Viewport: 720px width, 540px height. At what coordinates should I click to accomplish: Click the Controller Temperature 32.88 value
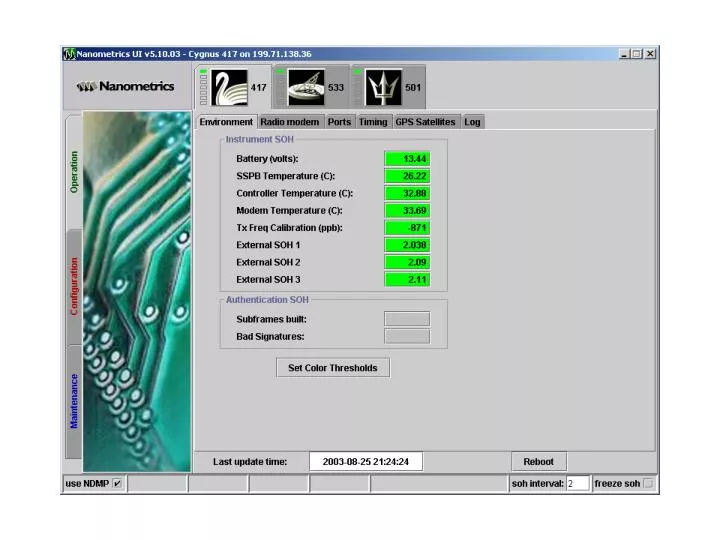[407, 193]
